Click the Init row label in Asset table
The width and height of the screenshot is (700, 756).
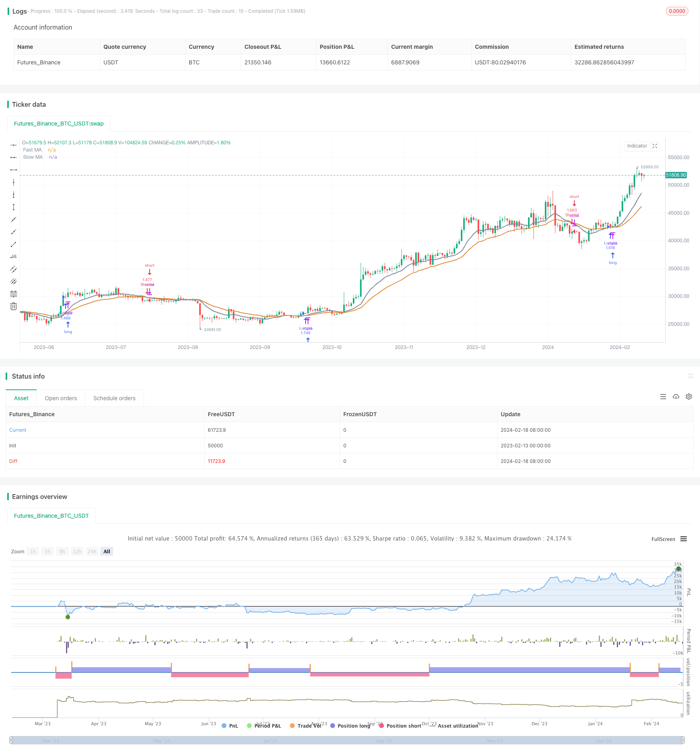[13, 446]
